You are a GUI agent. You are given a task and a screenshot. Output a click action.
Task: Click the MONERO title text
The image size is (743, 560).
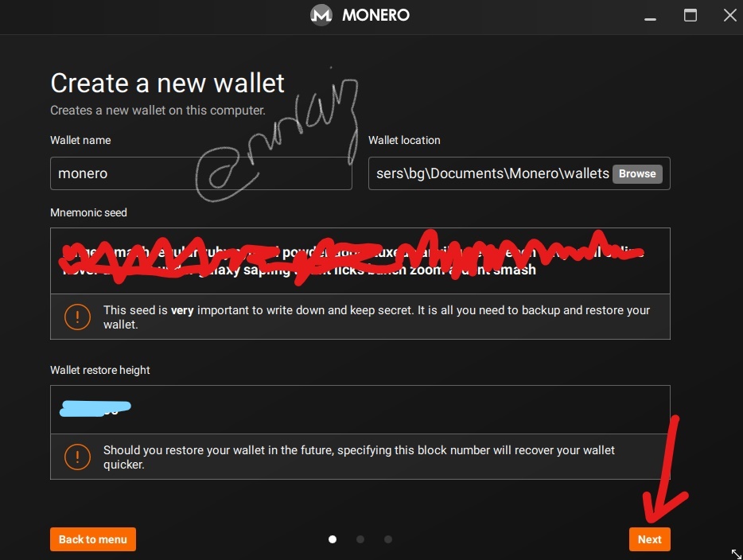click(375, 15)
